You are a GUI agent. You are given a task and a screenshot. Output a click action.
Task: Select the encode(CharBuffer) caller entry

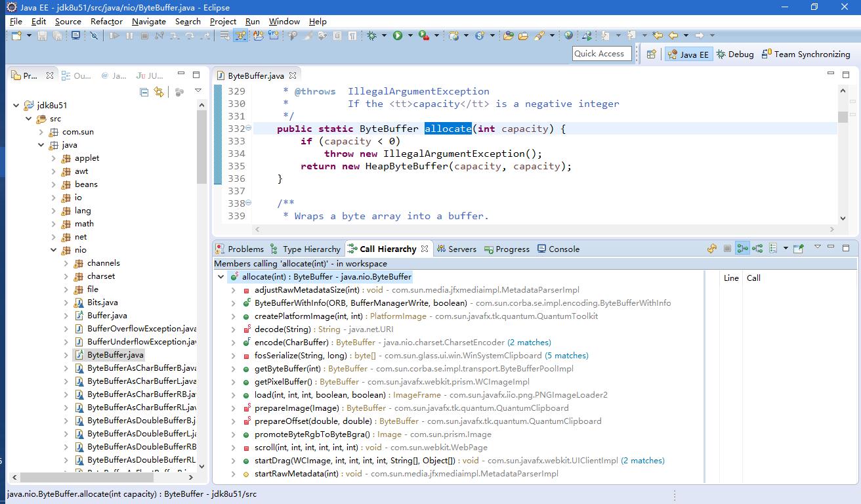point(397,343)
